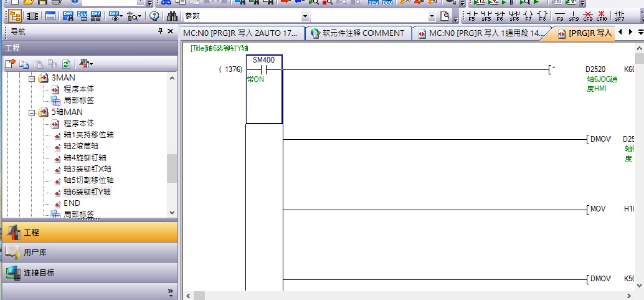The height and width of the screenshot is (300, 644).
Task: Refresh project tree with green arrows icon
Action: tap(66, 64)
